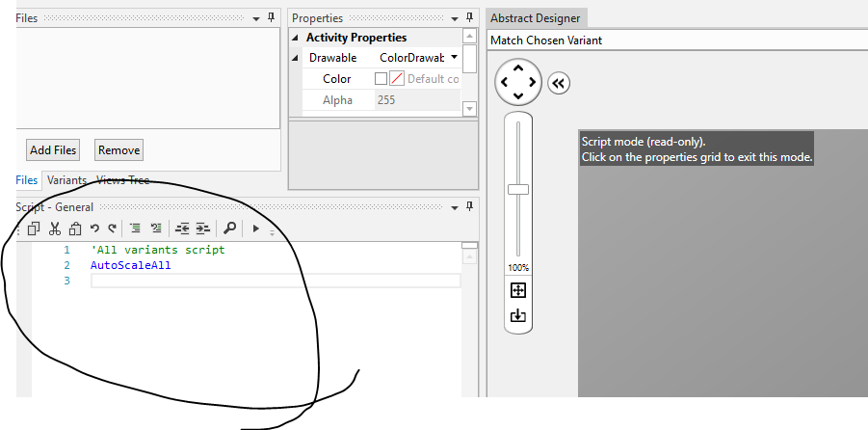Click the zoom slider handle
This screenshot has height=430, width=868.
coord(518,189)
